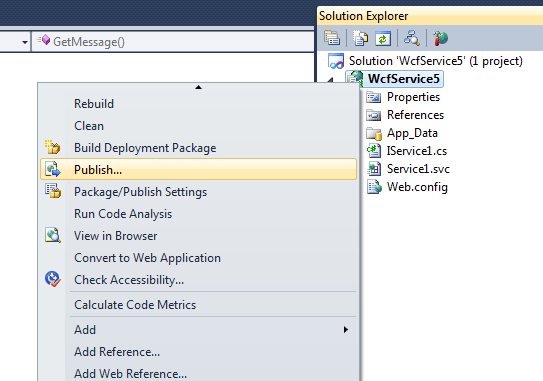Open the ASP.NET Configuration globe-hammer icon
Viewport: 543px width, 381px height.
[440, 38]
